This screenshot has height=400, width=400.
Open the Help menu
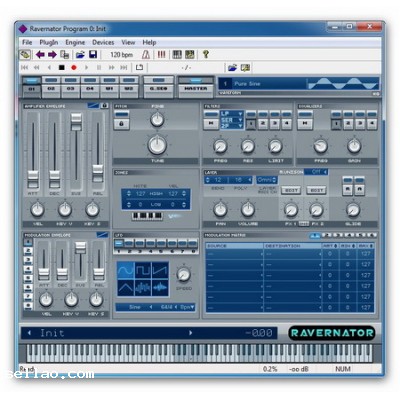tap(149, 42)
